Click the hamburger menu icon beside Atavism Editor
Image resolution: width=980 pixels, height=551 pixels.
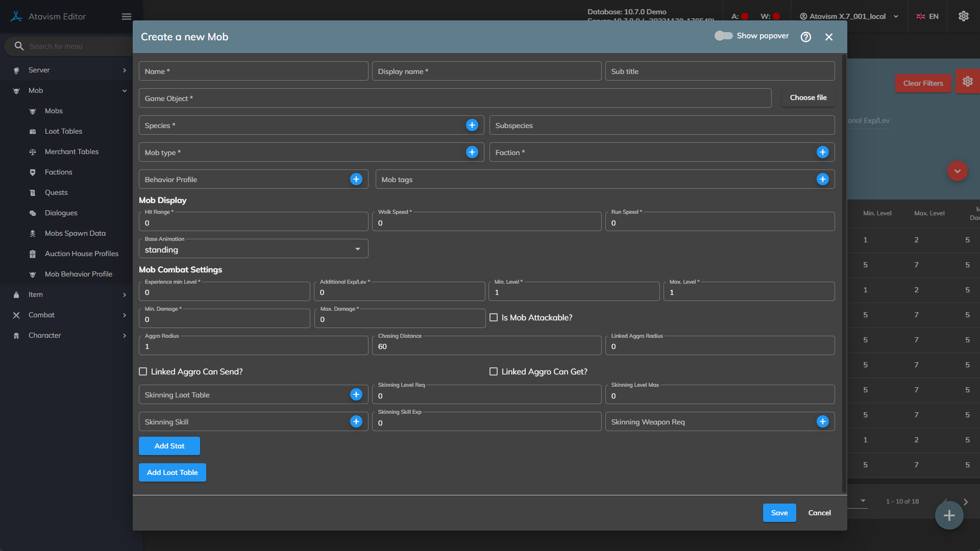[127, 17]
